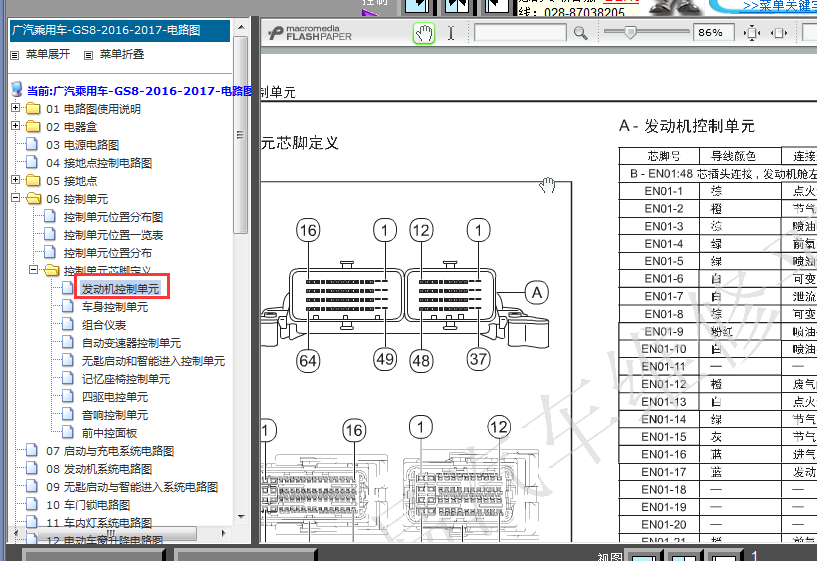The height and width of the screenshot is (561, 817).
Task: Click the page icon of 03 电源电路图
Action: pos(32,144)
